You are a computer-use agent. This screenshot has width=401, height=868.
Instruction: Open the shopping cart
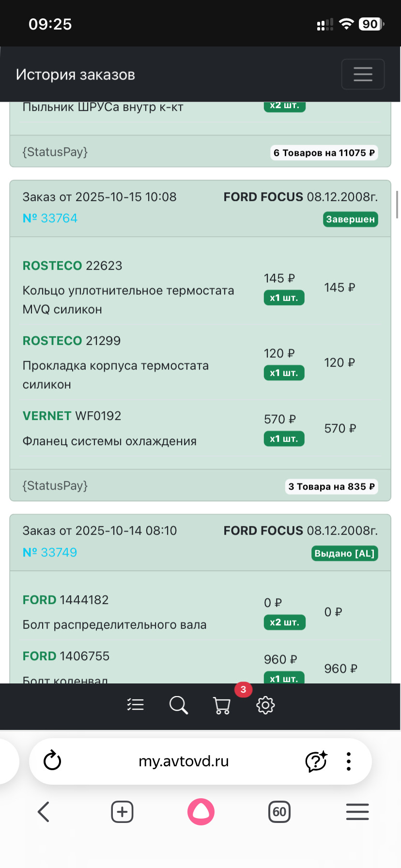pyautogui.click(x=222, y=705)
